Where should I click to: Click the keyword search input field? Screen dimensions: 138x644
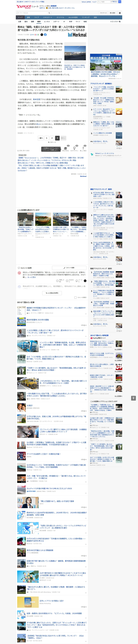32,13
